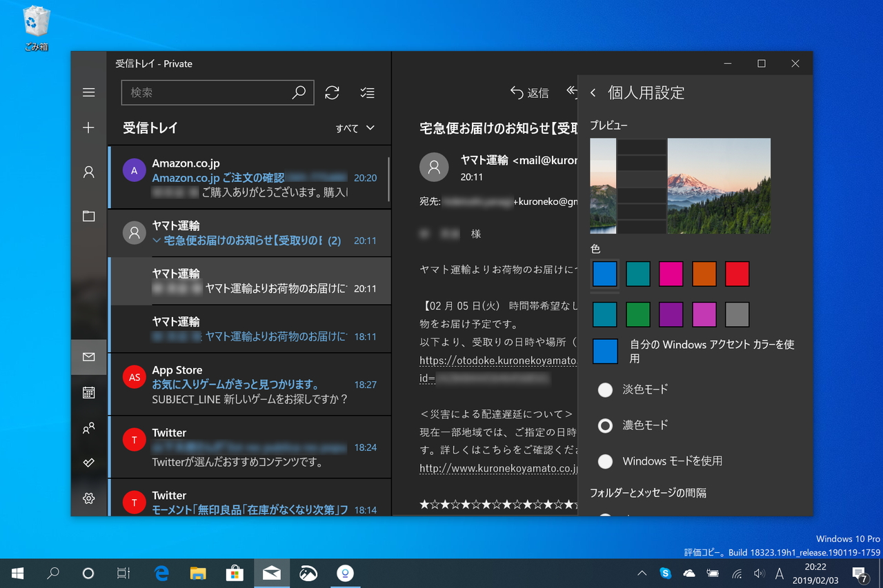Show hidden tray icons chevron
Screen dimensions: 883x588
[642, 573]
